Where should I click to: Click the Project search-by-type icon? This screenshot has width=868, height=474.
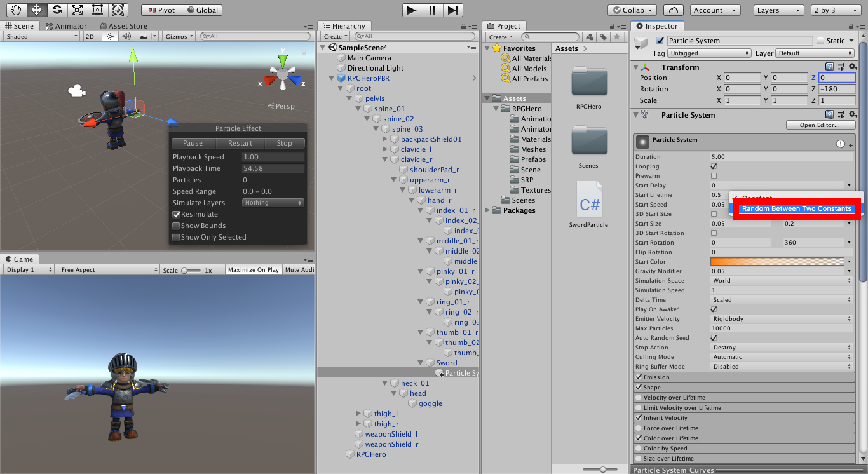(x=590, y=37)
